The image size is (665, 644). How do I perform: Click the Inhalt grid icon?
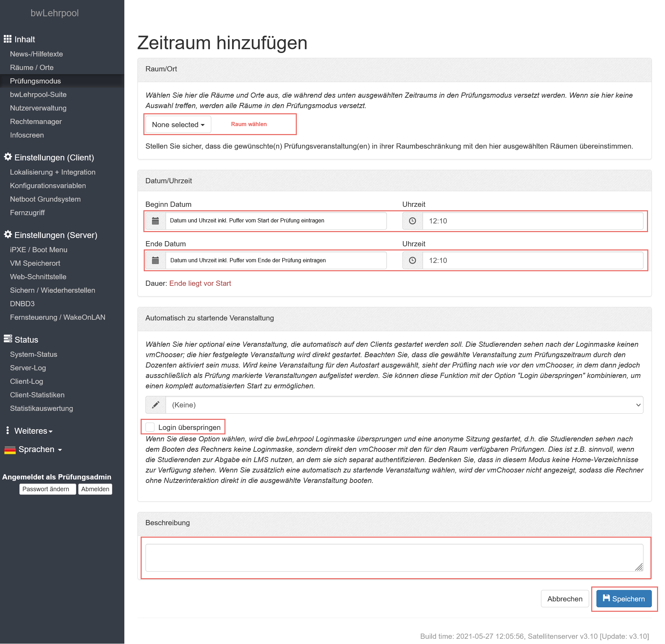(x=8, y=39)
